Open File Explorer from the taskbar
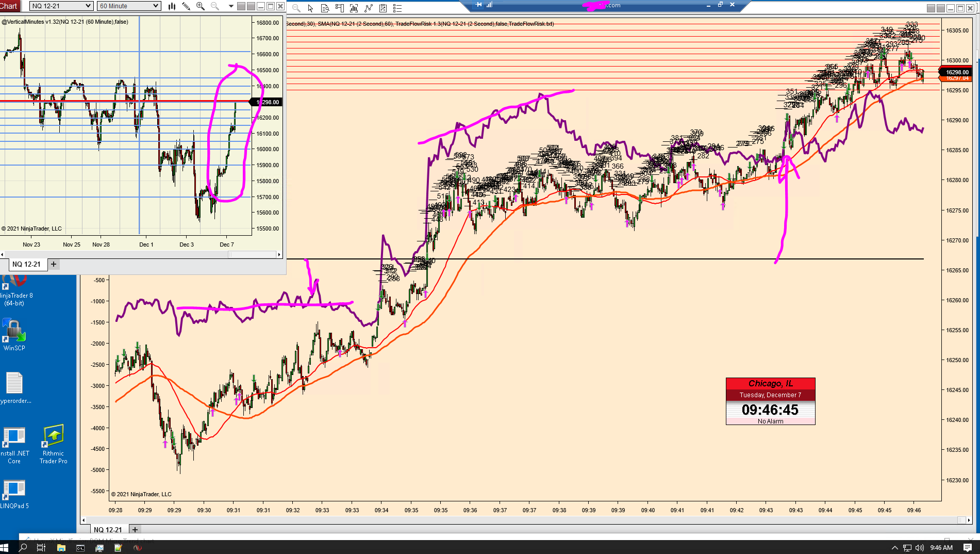Screen dimensions: 980x554 (x=61, y=548)
